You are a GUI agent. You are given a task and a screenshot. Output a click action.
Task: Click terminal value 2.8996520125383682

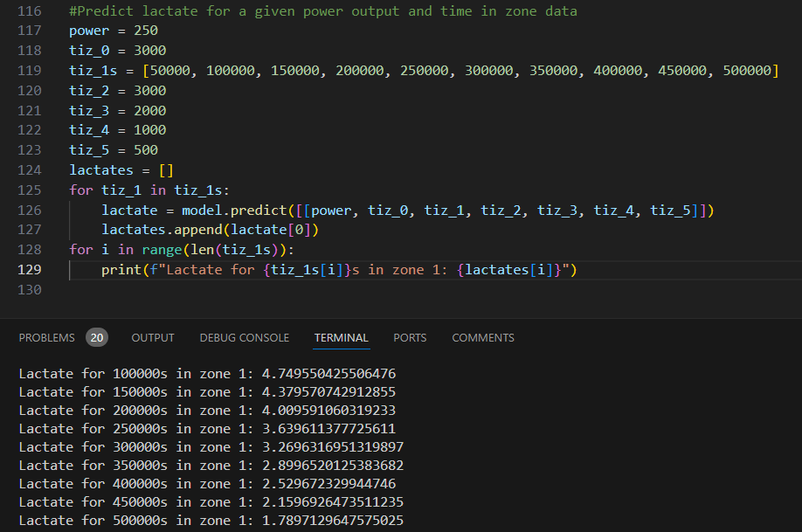[x=333, y=466]
